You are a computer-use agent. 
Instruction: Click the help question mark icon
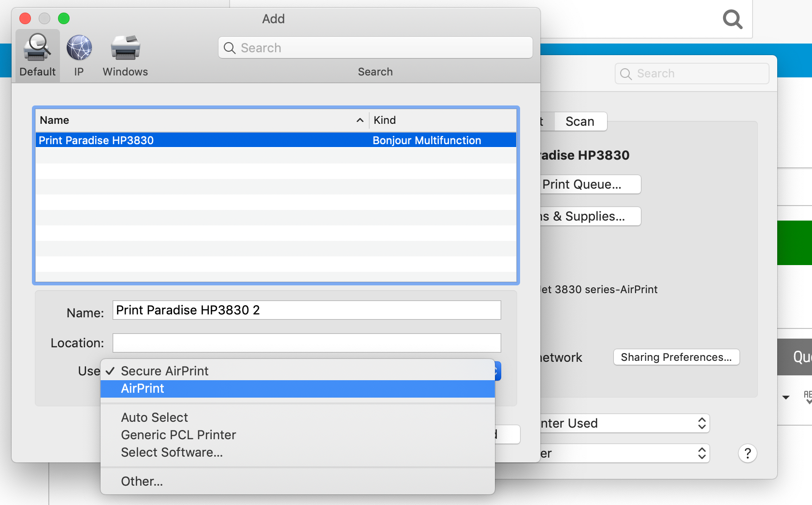click(x=747, y=453)
